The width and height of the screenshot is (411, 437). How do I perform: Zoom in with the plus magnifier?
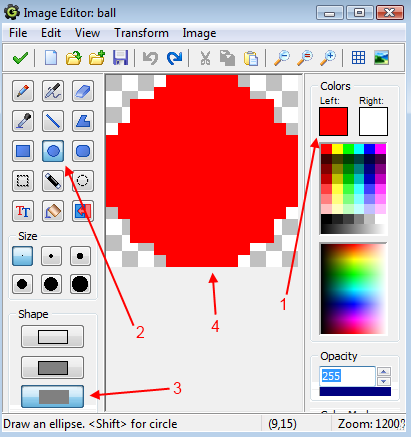[x=328, y=58]
